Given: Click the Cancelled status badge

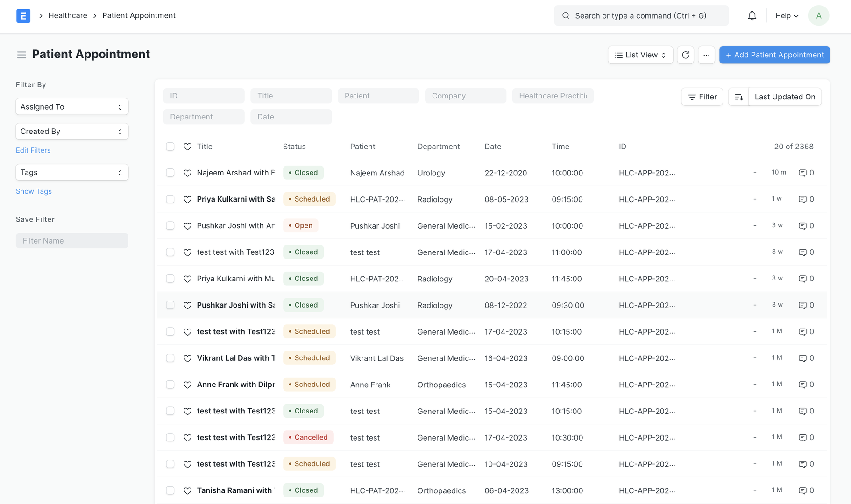Looking at the screenshot, I should click(x=308, y=437).
